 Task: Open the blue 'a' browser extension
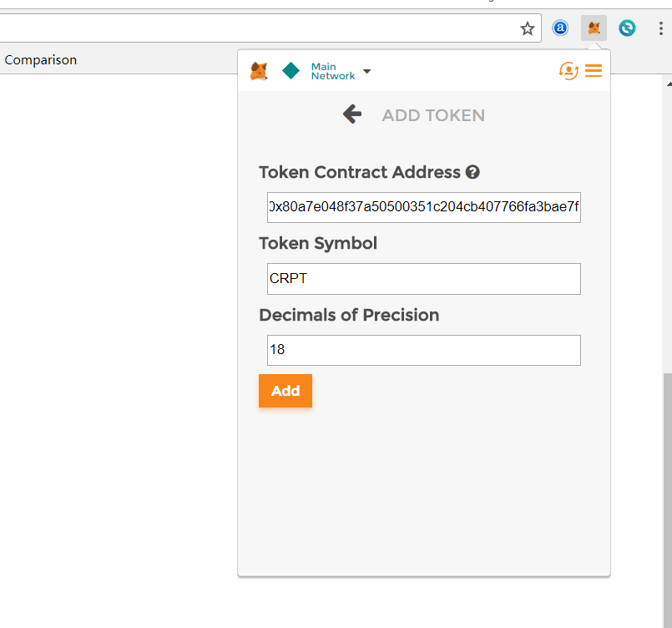560,28
